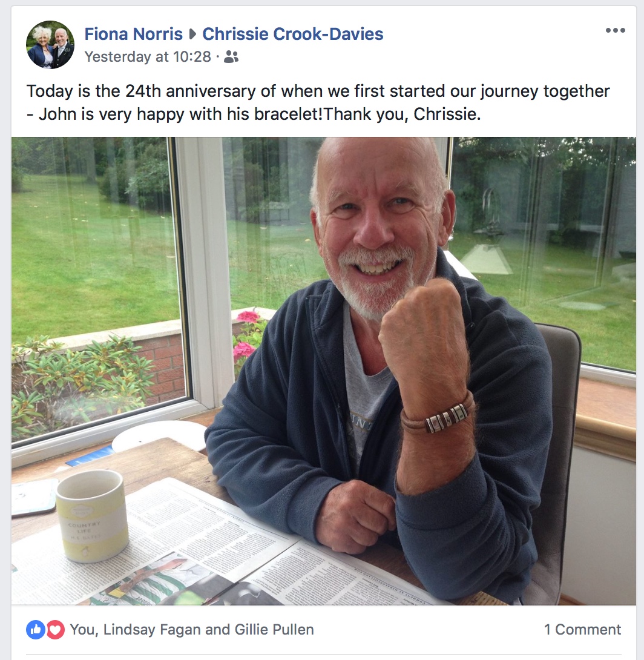Select "Gillie Pullen" in the reactions line
The image size is (644, 660).
coord(274,629)
